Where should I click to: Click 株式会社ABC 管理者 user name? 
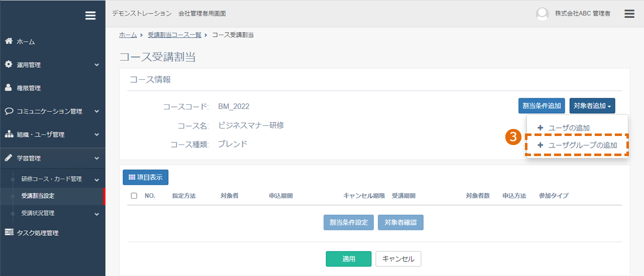point(583,14)
